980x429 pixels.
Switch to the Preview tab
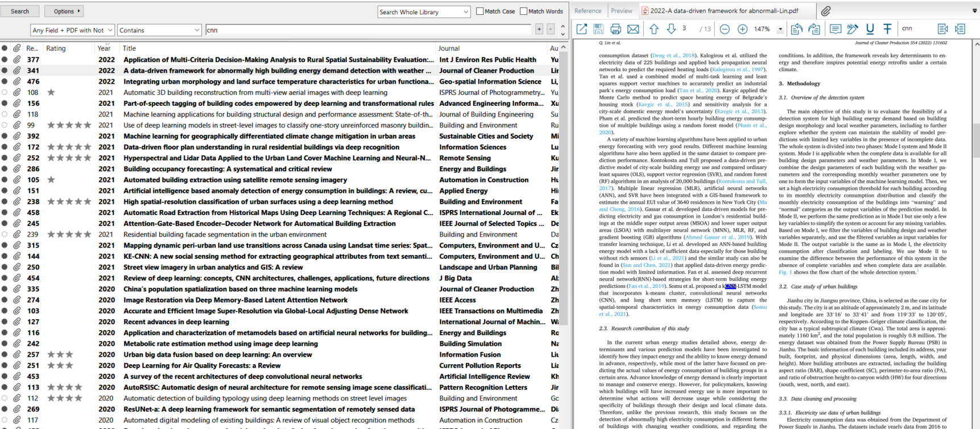tap(621, 11)
